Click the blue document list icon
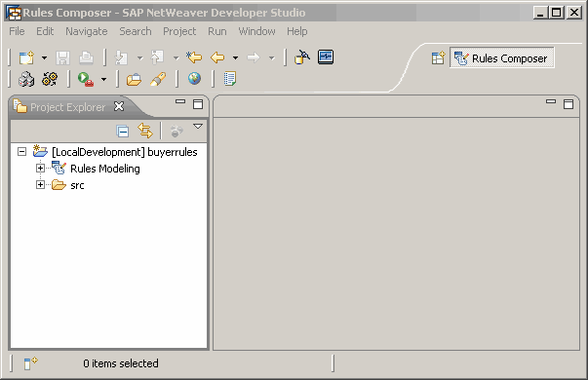This screenshot has width=588, height=380. tap(229, 79)
